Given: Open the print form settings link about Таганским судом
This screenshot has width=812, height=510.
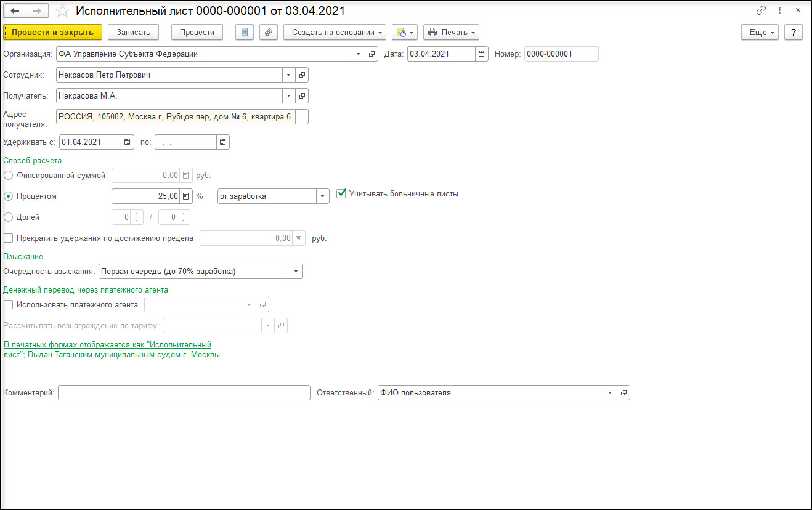Looking at the screenshot, I should point(112,350).
